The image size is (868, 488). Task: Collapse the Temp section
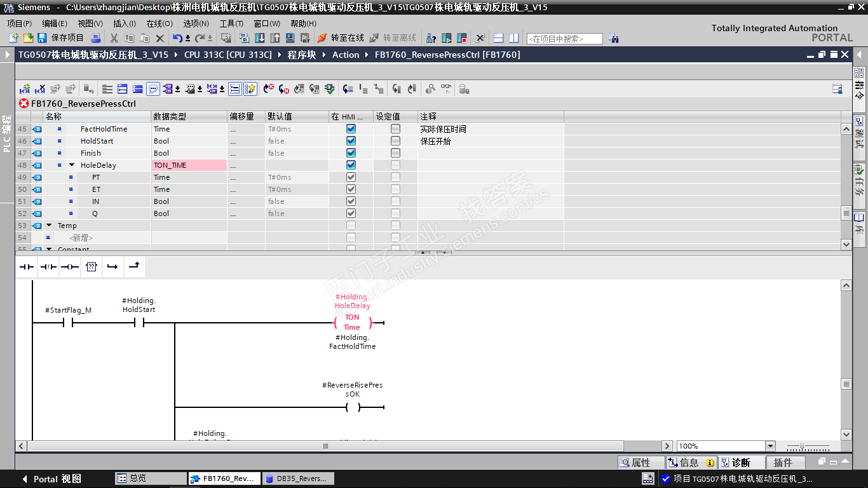click(x=49, y=226)
